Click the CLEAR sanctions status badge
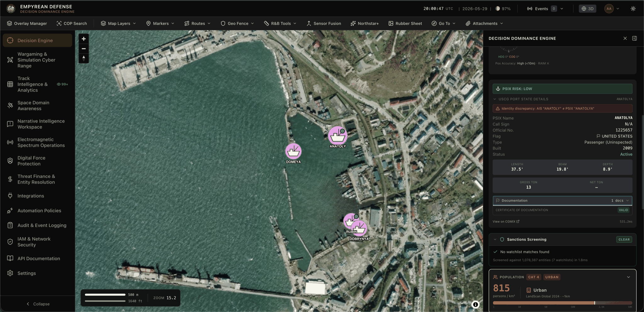This screenshot has height=312, width=644. (624, 239)
